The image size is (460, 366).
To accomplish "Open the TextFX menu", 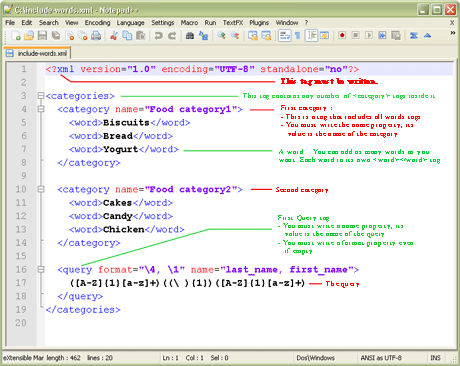I will click(233, 23).
